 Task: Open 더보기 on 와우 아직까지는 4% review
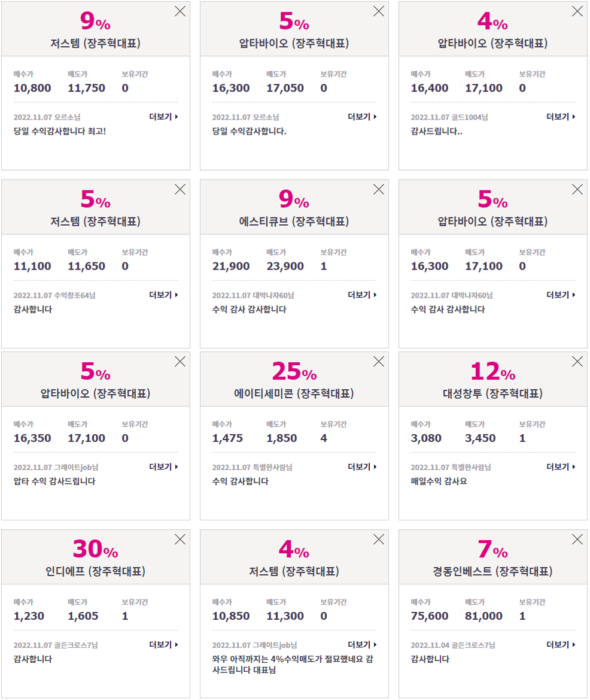362,645
